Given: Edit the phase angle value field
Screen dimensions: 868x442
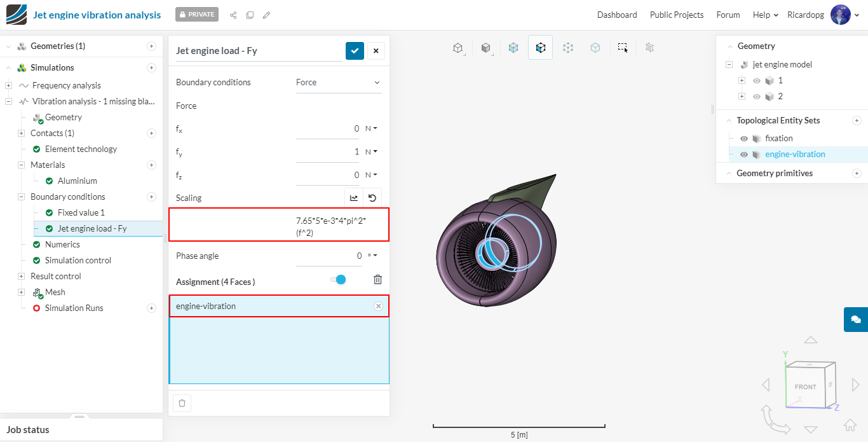Looking at the screenshot, I should tap(329, 256).
